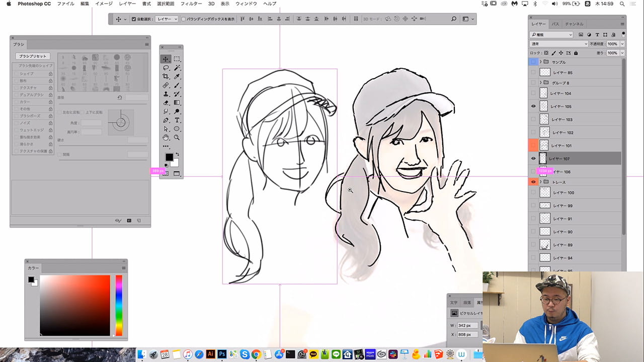
Task: Click lock image pixels brush icon
Action: 554,53
